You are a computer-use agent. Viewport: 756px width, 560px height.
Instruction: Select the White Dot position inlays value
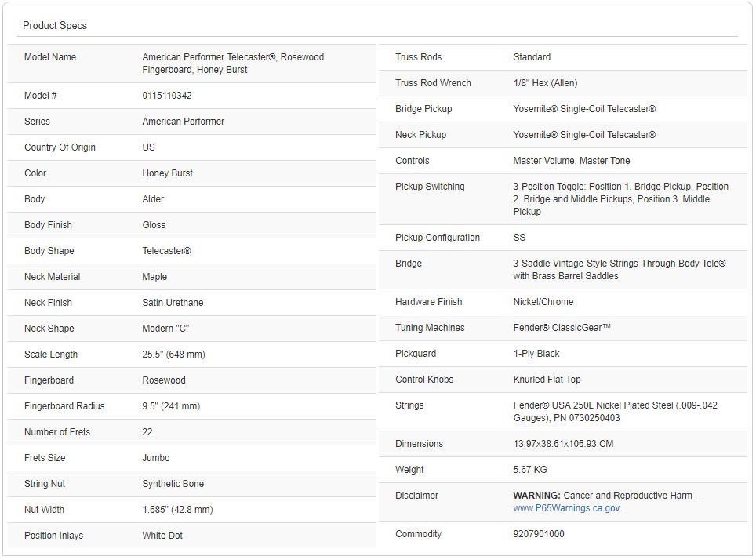tap(162, 536)
